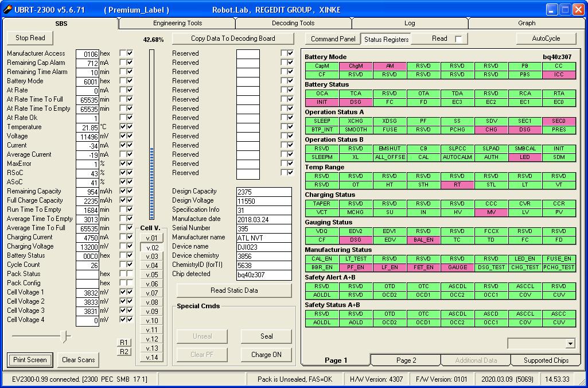
Task: Click the Manufacture date field
Action: pos(264,219)
